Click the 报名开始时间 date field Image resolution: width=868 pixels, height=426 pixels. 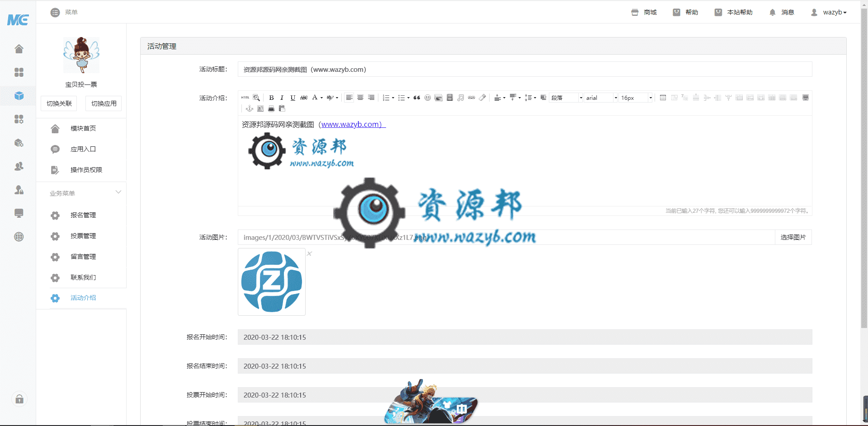525,337
